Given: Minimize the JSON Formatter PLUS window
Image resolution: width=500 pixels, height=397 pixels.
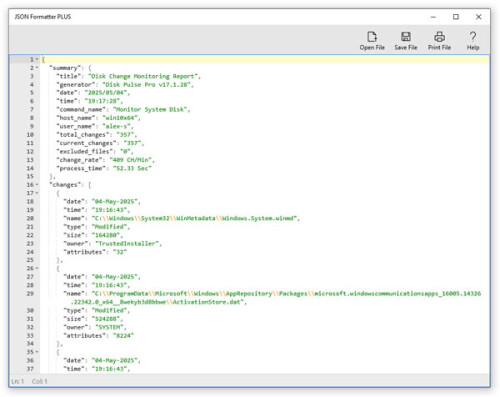Looking at the screenshot, I should (433, 17).
